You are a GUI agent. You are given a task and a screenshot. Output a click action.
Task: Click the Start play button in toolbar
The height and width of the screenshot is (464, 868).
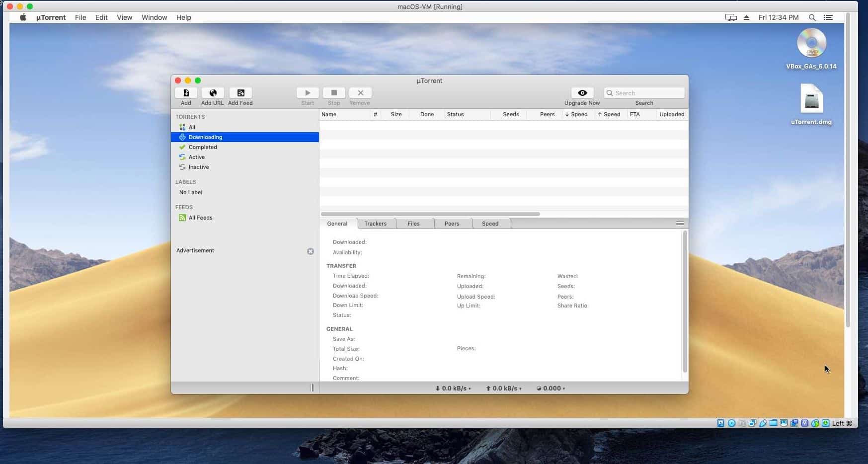pos(308,93)
